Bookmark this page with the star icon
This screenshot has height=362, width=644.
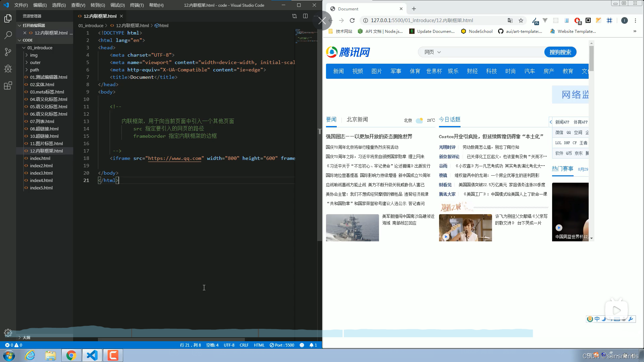[521, 20]
